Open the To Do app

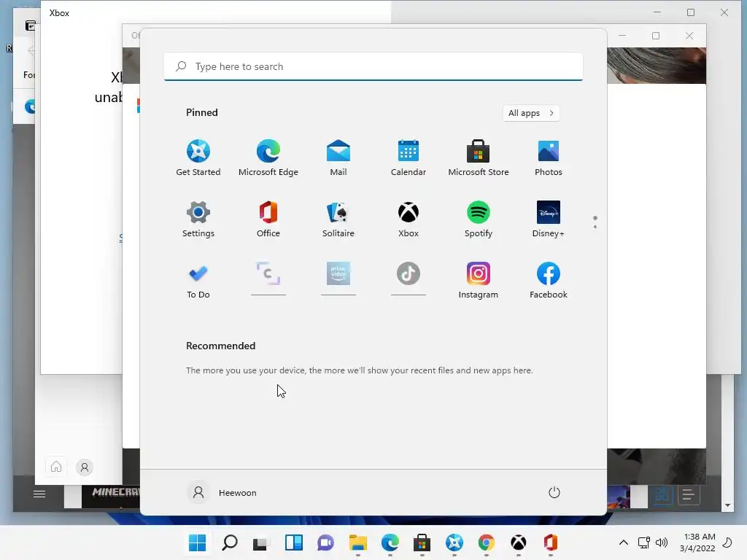pos(198,281)
